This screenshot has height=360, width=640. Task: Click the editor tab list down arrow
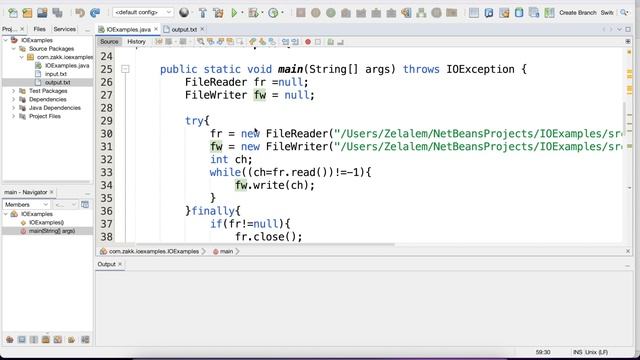pos(620,29)
